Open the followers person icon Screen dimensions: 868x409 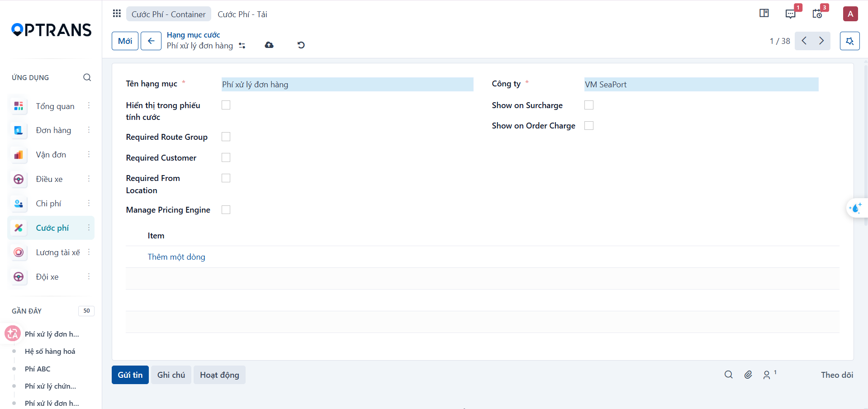tap(767, 375)
